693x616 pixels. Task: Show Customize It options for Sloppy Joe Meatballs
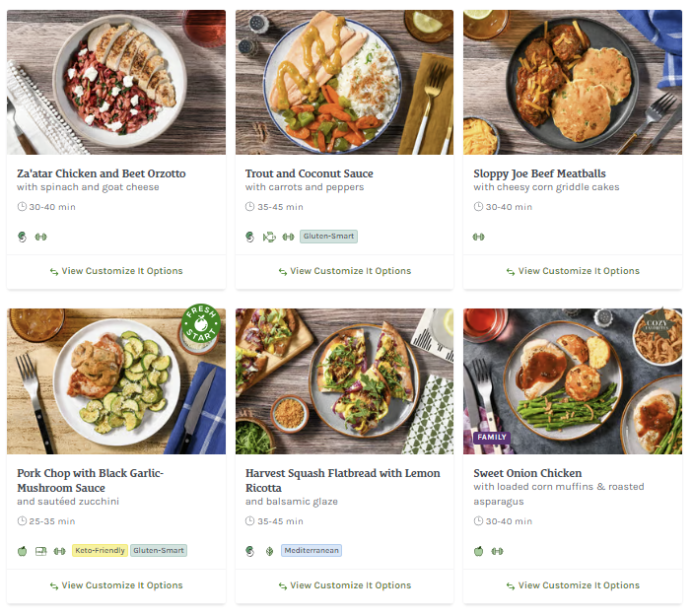[x=573, y=271]
